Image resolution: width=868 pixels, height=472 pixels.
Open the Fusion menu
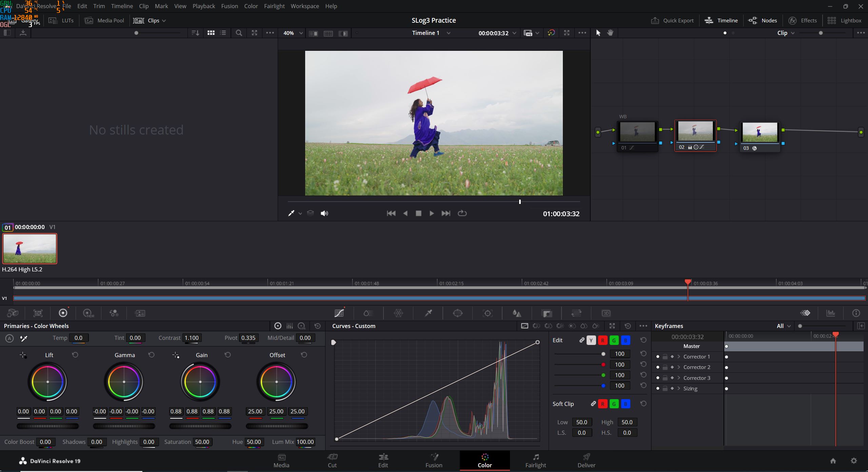coord(230,6)
